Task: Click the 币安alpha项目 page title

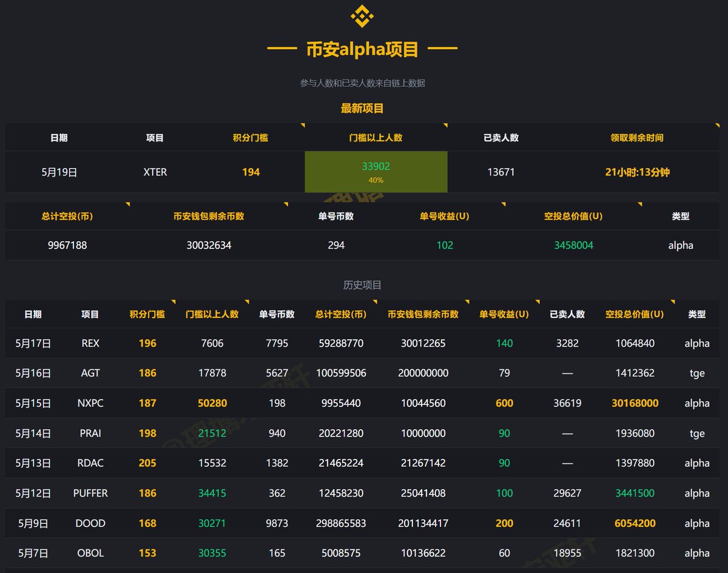Action: (362, 49)
